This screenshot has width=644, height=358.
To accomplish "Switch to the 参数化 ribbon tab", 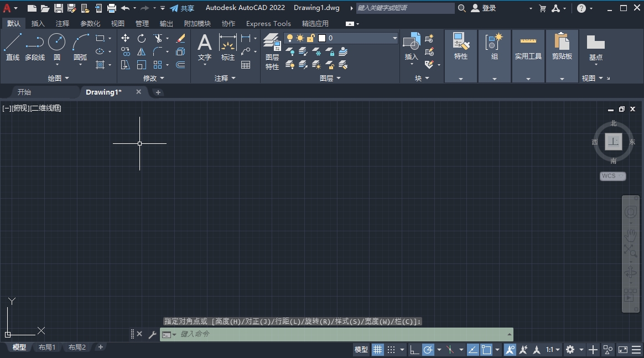I will point(90,23).
